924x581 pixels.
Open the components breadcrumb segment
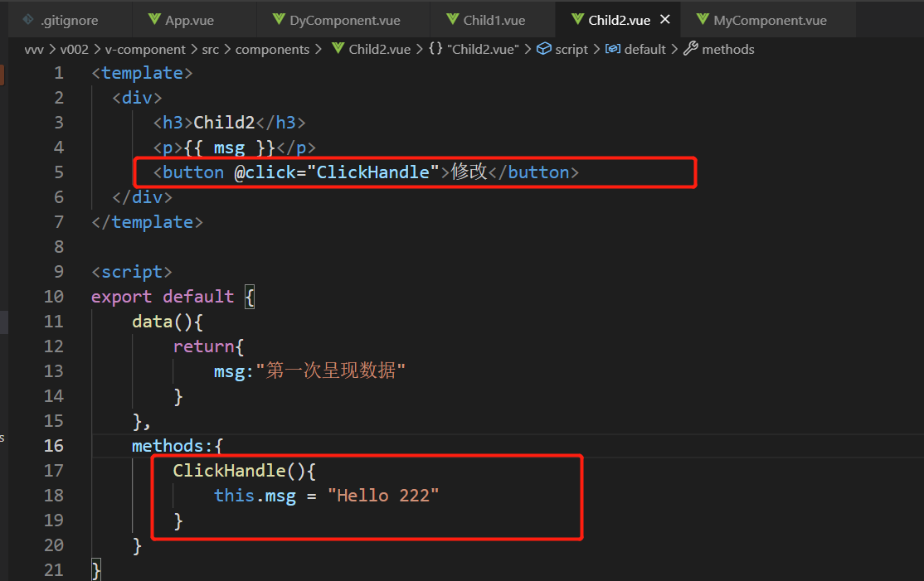pos(272,50)
